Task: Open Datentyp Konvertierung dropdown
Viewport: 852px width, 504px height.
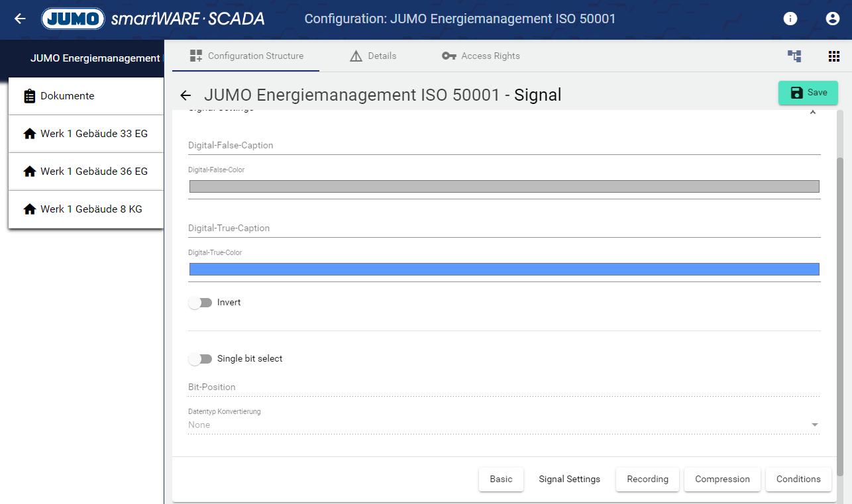Action: coord(504,425)
